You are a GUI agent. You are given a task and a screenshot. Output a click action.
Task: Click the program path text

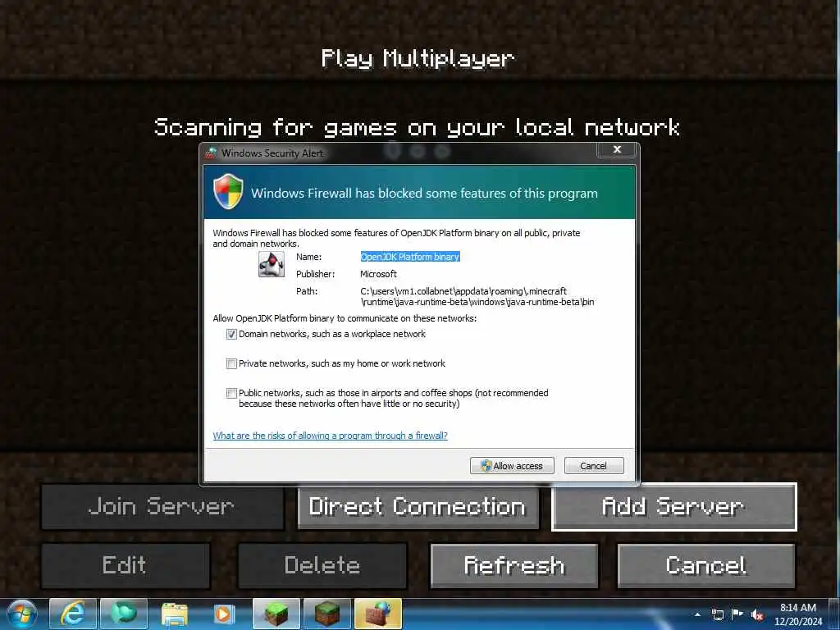tap(477, 297)
